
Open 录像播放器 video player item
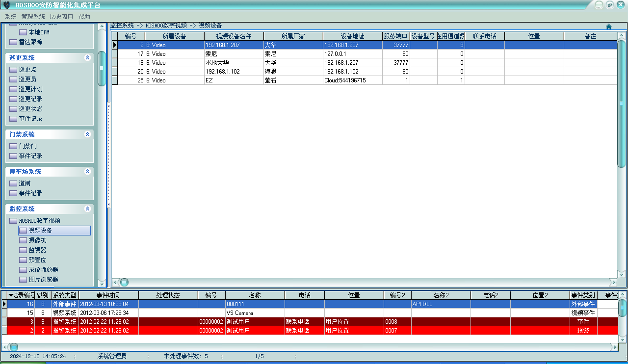coord(43,270)
